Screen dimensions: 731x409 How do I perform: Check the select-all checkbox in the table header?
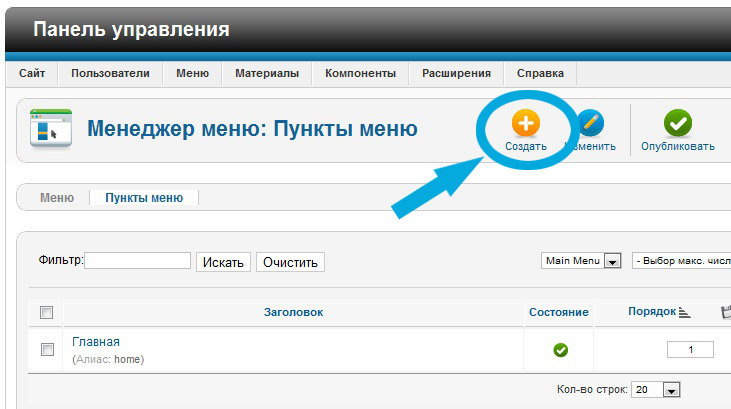tap(46, 313)
